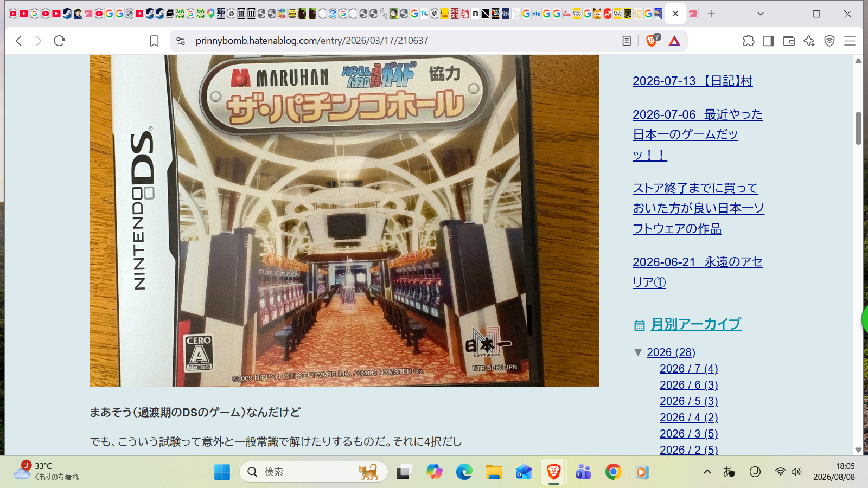Screen dimensions: 868x488
Task: View site information for prinnybomb.hatenablog.com
Action: click(x=181, y=41)
